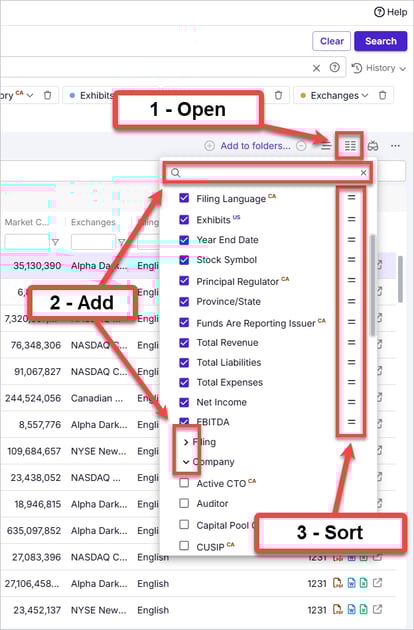Click the Help question mark icon
Image resolution: width=414 pixels, height=630 pixels.
click(379, 12)
